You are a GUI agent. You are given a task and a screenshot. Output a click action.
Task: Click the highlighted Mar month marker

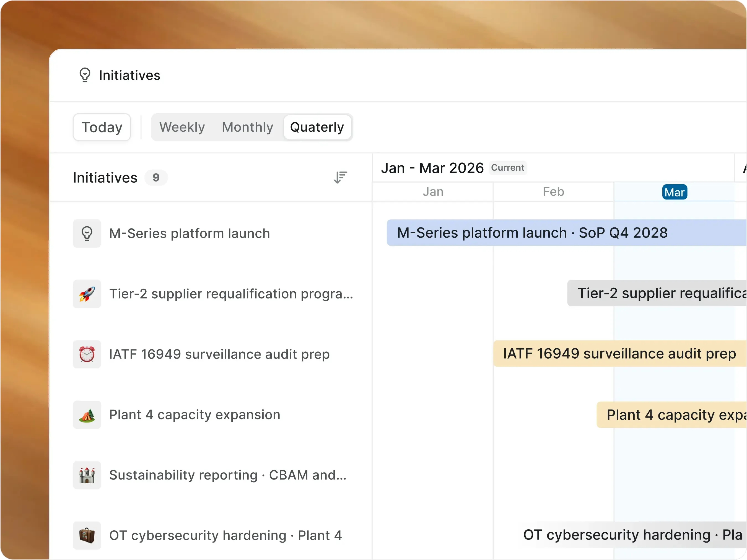point(675,192)
